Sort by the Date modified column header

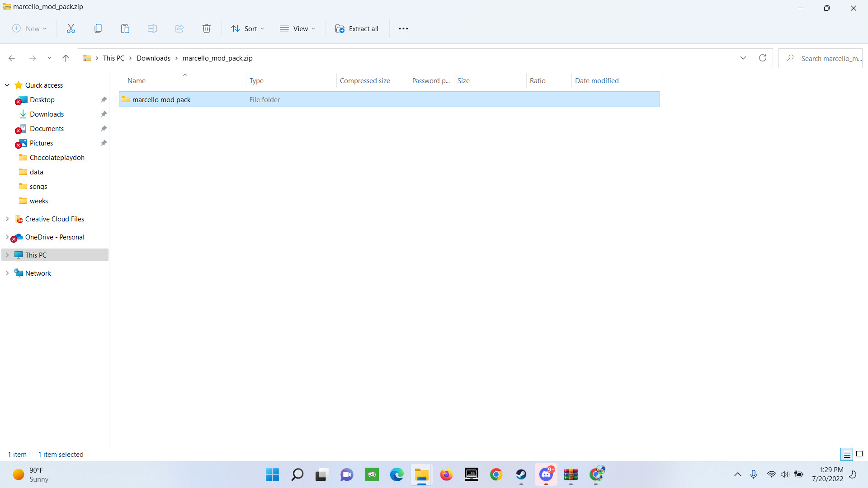tap(597, 80)
